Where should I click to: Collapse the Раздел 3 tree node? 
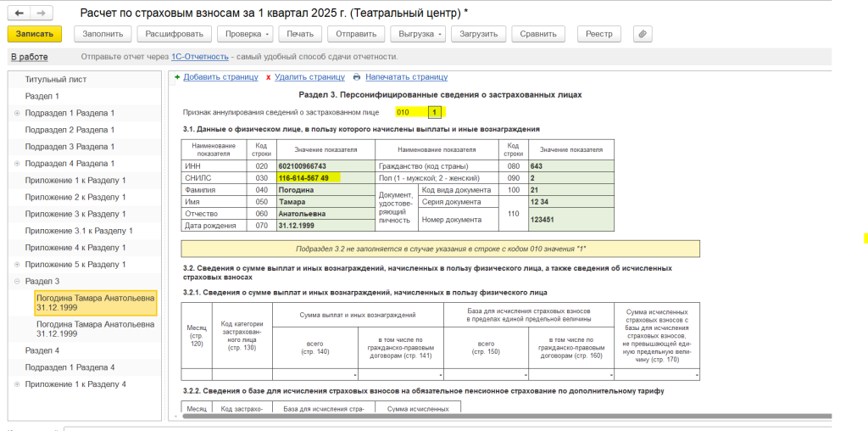17,281
